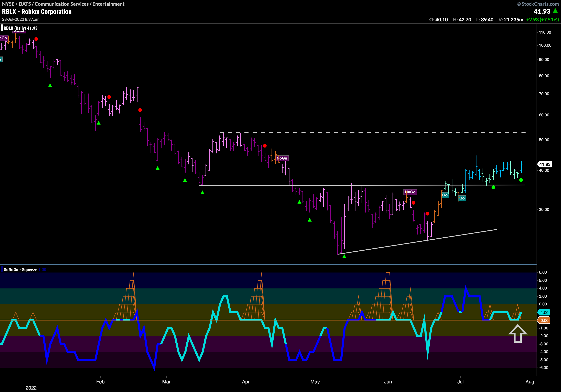Viewport: 561px width, 392px height.
Task: Click the -6.00 oscillator axis label
Action: (543, 368)
